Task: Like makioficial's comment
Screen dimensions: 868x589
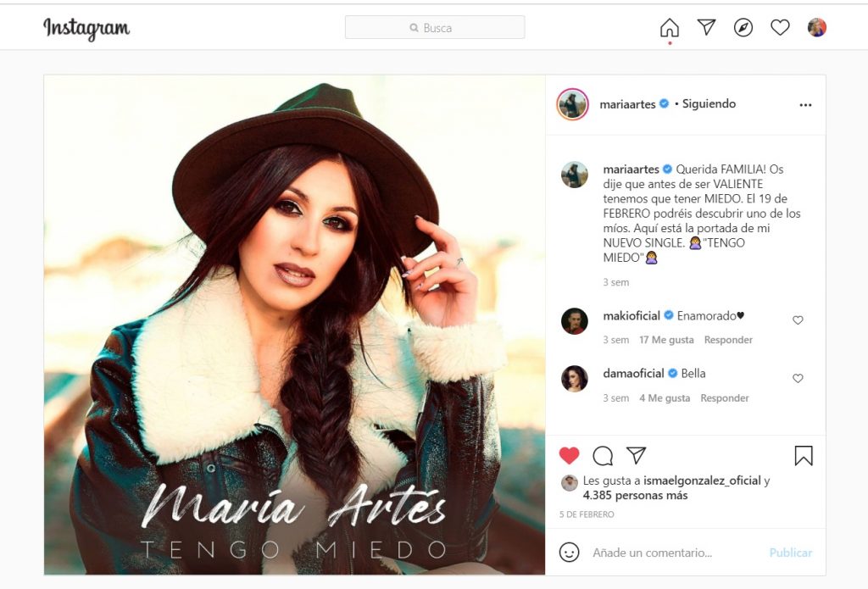Action: tap(798, 320)
